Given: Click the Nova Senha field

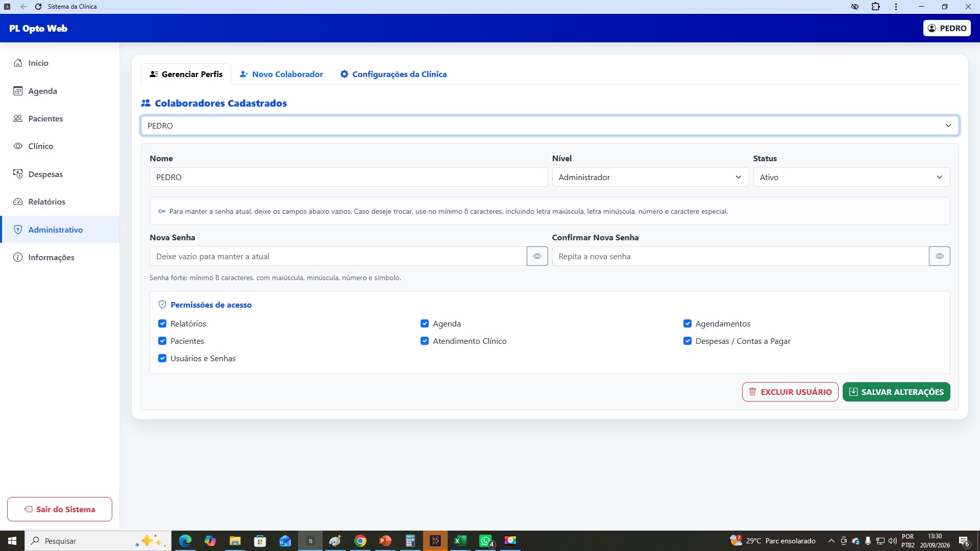Looking at the screenshot, I should pyautogui.click(x=338, y=256).
